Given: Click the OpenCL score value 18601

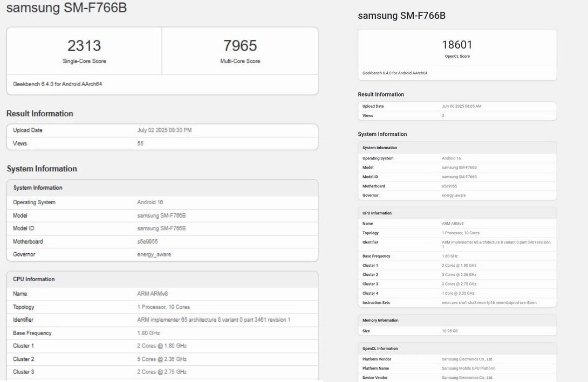Looking at the screenshot, I should click(457, 45).
